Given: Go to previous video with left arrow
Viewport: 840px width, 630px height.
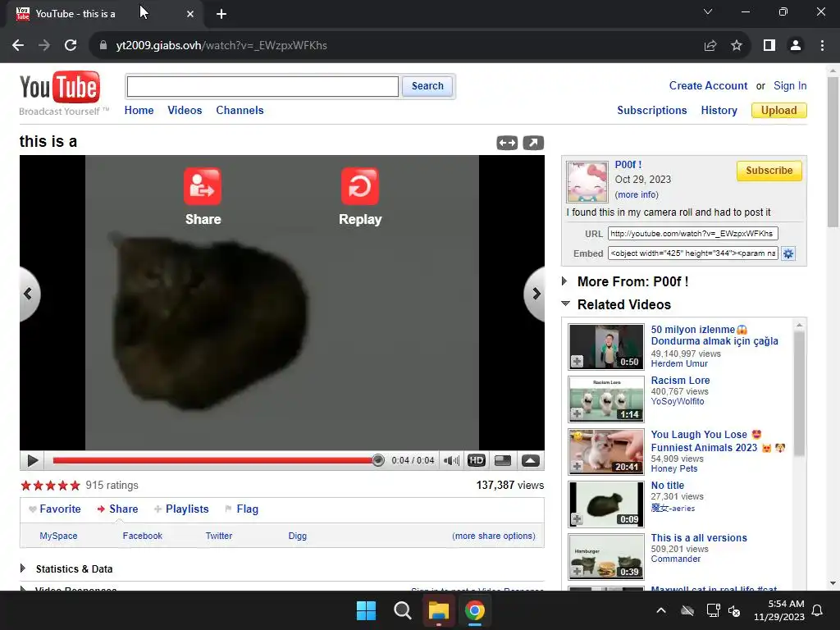Looking at the screenshot, I should click(x=29, y=294).
